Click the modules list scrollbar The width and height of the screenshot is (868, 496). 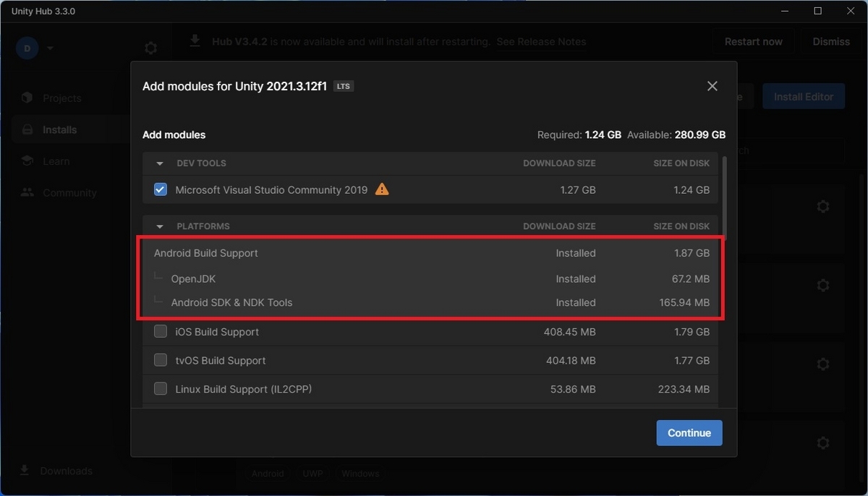723,198
